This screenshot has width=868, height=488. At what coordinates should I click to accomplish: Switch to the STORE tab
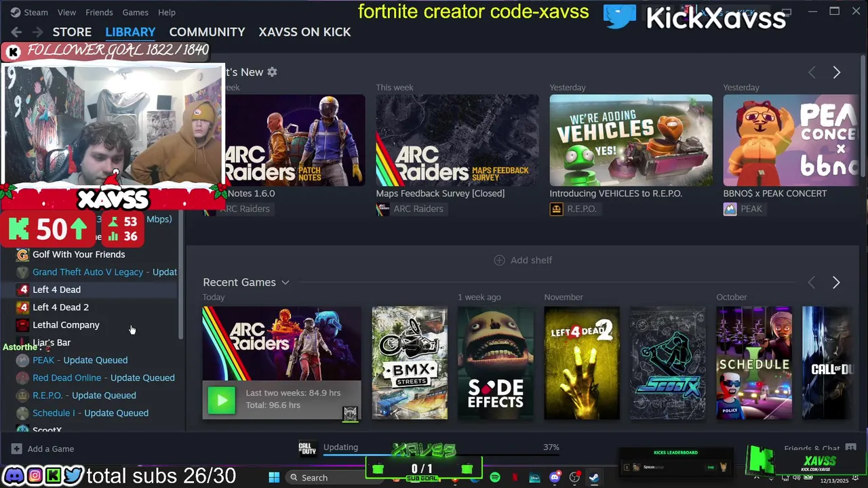coord(72,32)
